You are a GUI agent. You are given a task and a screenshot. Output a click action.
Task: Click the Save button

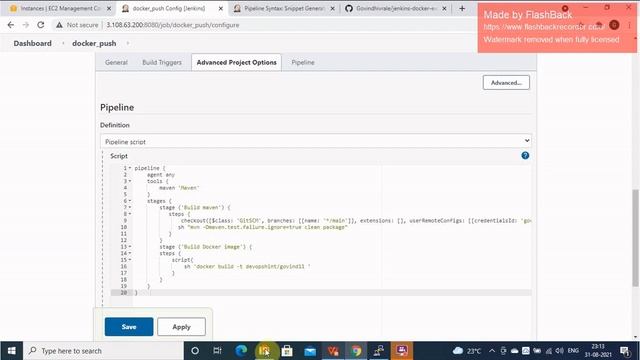tap(129, 327)
